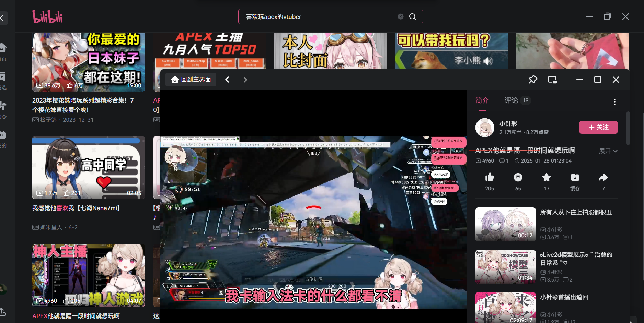Open upload icon at sidebar bottom
644x323 pixels.
click(x=3, y=312)
